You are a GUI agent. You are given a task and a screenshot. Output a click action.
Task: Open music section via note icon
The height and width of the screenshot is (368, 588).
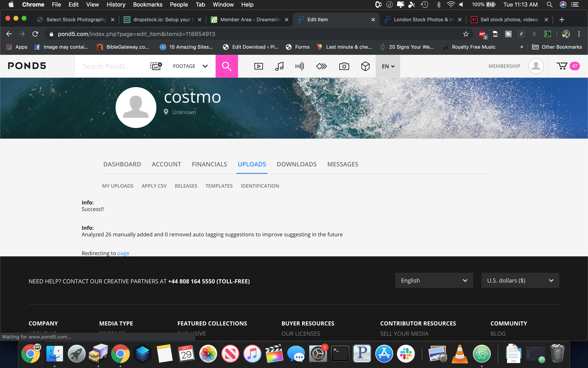click(279, 66)
